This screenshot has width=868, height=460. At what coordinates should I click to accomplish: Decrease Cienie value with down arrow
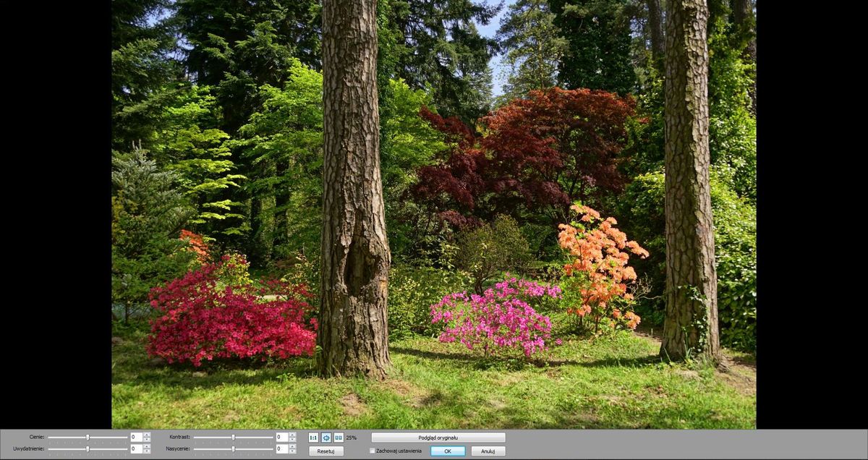point(147,440)
